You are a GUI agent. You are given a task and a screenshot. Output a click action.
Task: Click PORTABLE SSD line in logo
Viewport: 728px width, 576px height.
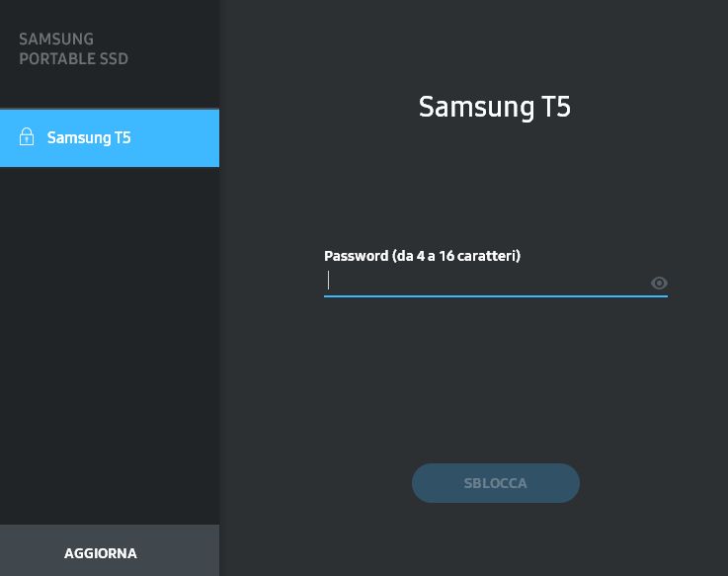pyautogui.click(x=73, y=59)
